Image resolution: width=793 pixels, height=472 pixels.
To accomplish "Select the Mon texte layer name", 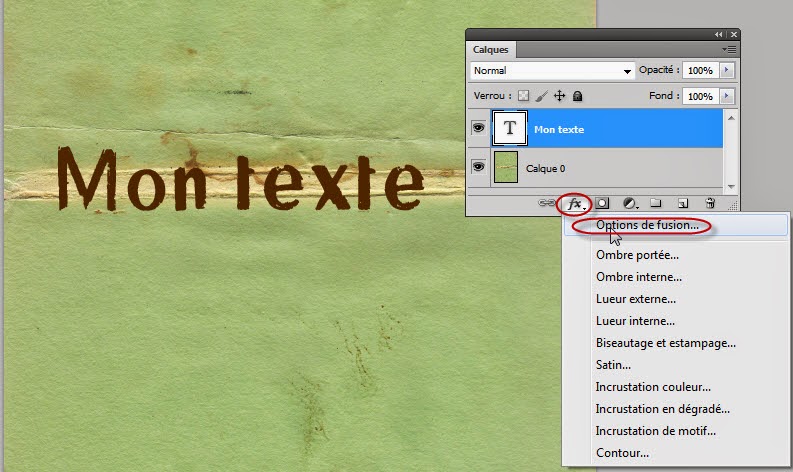I will tap(559, 130).
